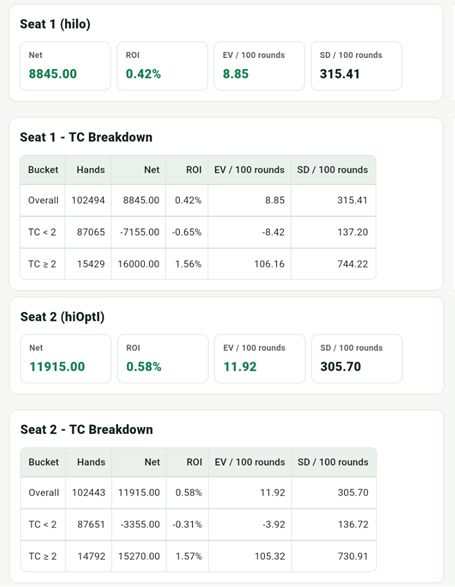455x587 pixels.
Task: Click the Seat 1 - TC Breakdown heading
Action: click(86, 137)
